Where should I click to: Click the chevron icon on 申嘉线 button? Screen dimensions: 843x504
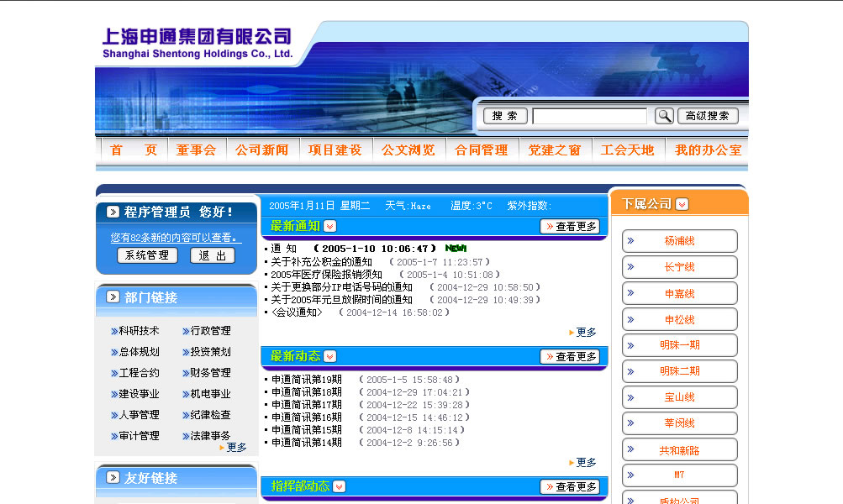[x=630, y=293]
